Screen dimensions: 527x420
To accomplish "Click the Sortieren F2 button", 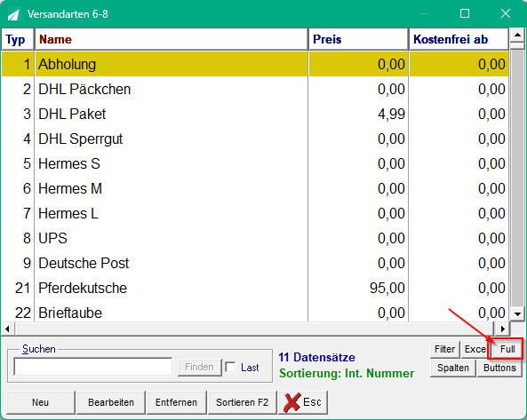I will (242, 402).
